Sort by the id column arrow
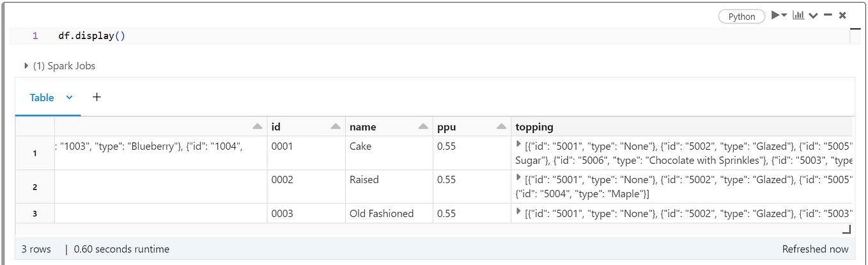Viewport: 868px width, 265px height. coord(336,127)
